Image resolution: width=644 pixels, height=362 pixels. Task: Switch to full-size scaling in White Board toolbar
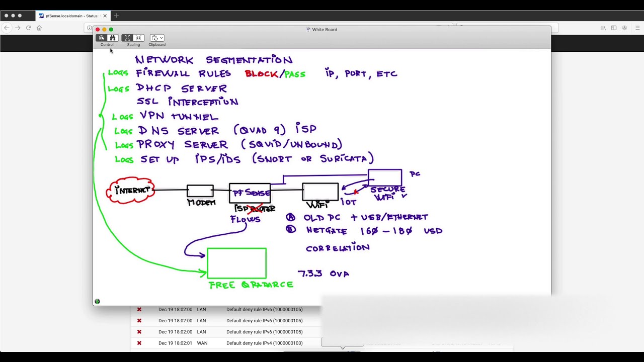[x=138, y=38]
